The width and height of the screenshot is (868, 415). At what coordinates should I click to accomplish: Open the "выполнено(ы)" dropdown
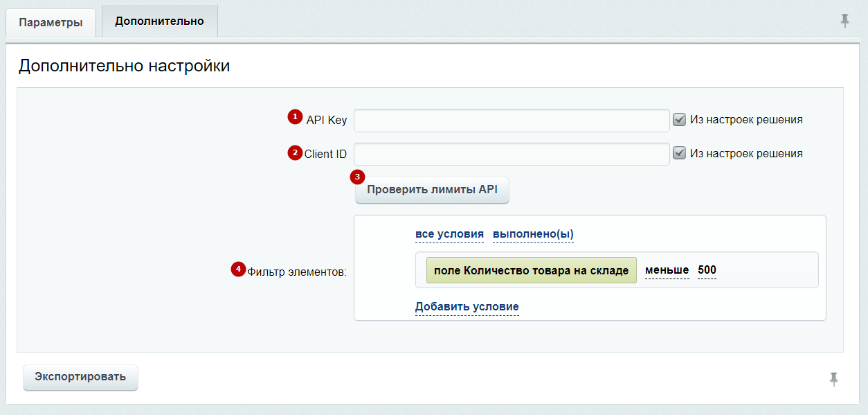(x=533, y=234)
